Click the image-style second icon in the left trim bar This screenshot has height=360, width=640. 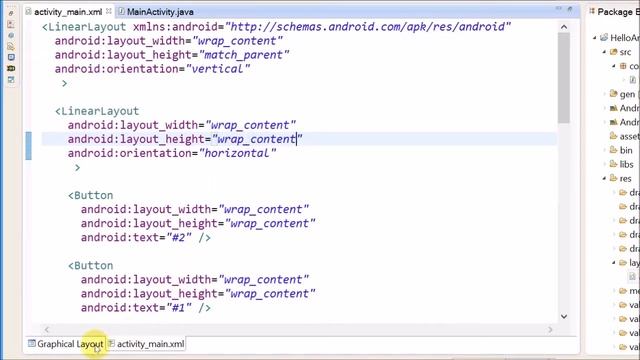point(11,24)
